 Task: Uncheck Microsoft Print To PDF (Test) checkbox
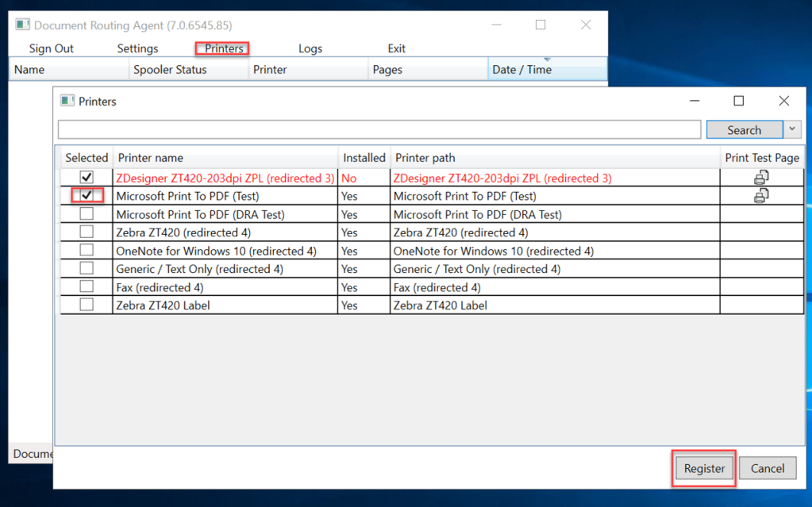(x=87, y=195)
